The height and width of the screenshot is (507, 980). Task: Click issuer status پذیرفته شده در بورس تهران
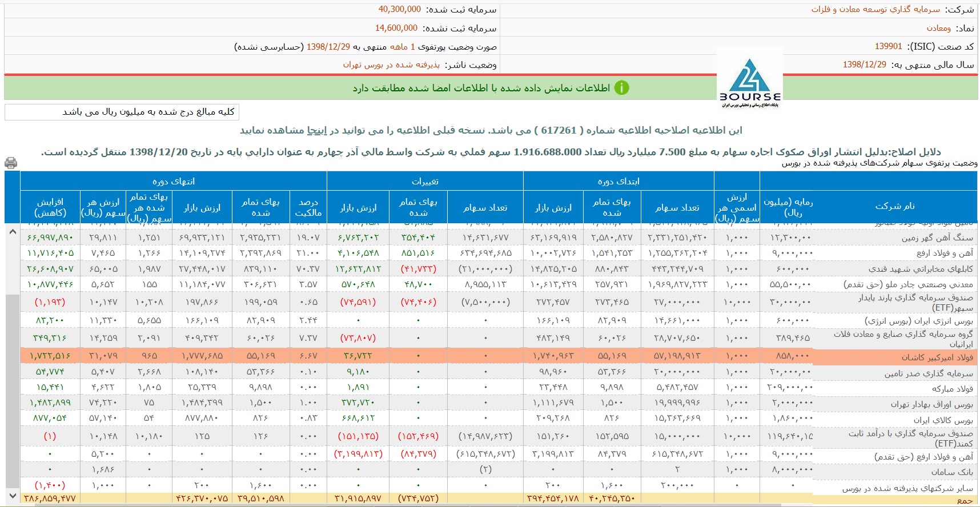392,65
